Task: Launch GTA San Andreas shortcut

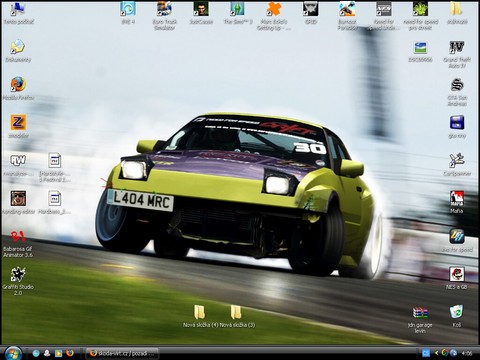Action: coord(457,85)
